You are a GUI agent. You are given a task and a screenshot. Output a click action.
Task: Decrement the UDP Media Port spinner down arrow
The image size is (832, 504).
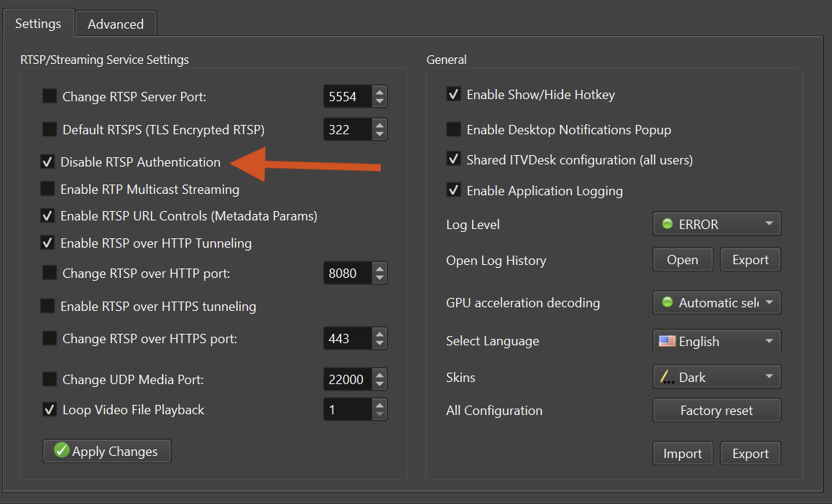[x=379, y=385]
